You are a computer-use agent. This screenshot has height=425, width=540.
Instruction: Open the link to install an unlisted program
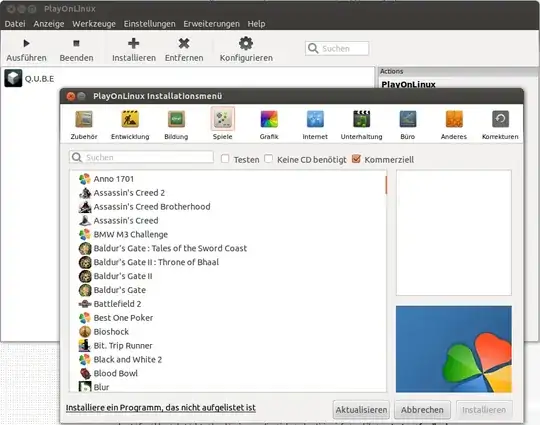(160, 408)
